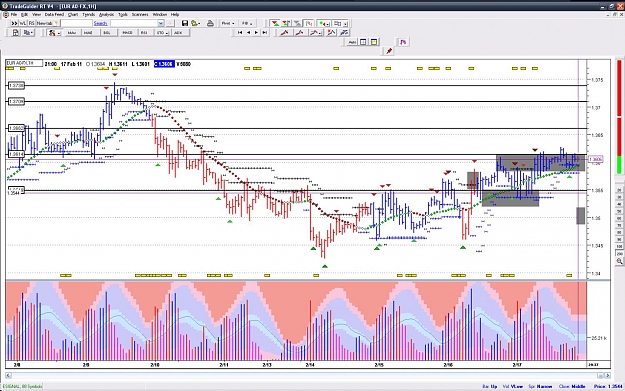Open the Data Feed menu
This screenshot has width=625, height=391.
click(x=54, y=14)
